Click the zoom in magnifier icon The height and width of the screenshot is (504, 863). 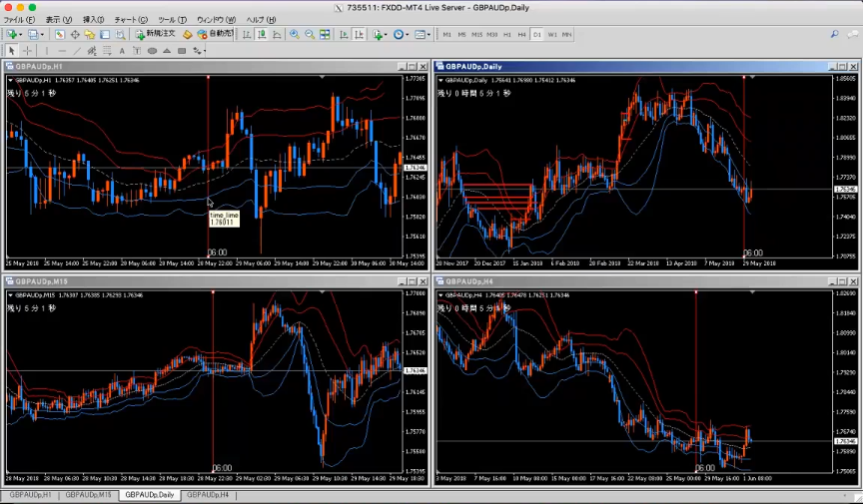tap(294, 34)
